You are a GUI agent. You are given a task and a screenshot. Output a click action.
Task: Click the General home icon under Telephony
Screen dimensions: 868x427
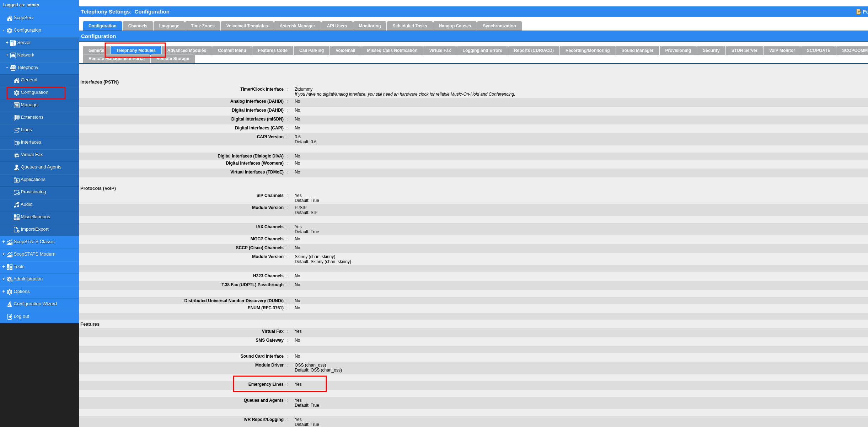17,80
